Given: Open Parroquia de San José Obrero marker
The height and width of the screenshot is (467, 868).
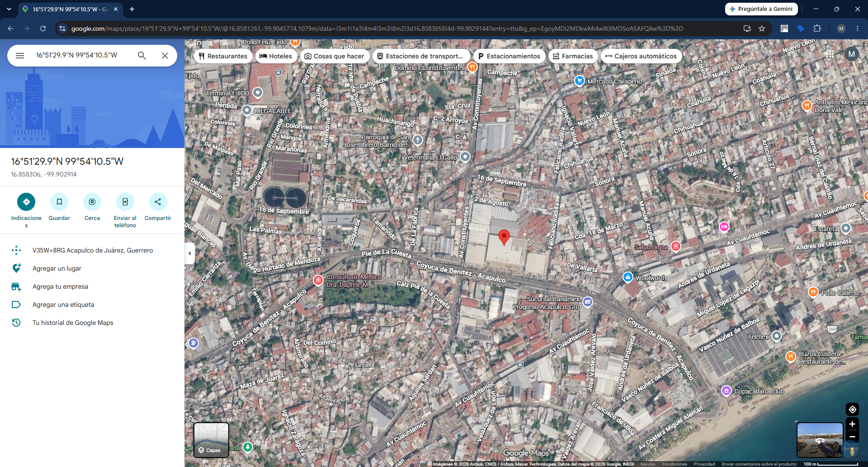Looking at the screenshot, I should 418,140.
